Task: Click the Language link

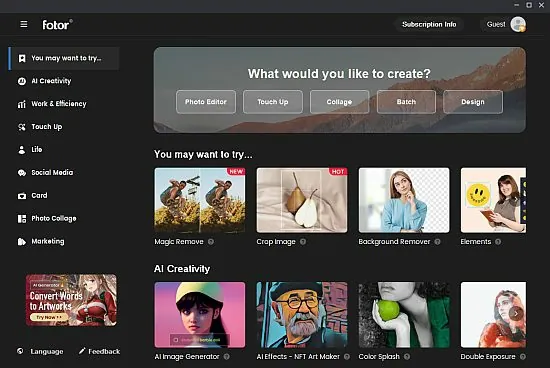Action: [x=47, y=351]
